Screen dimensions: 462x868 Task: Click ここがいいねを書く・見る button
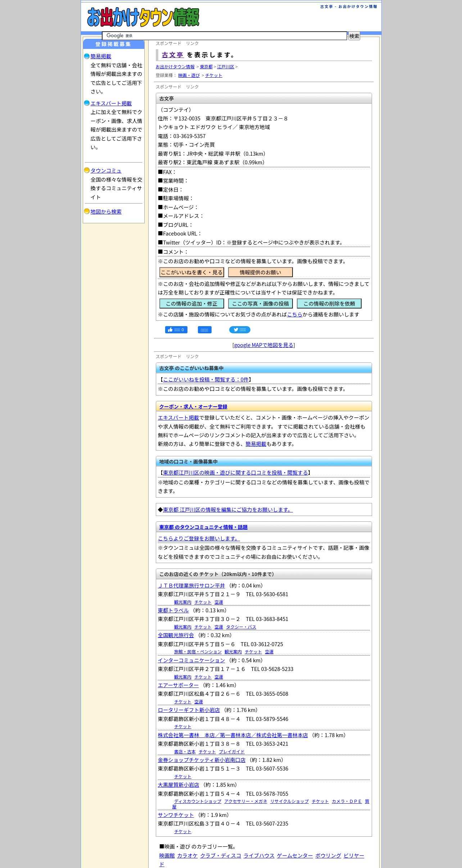click(x=192, y=272)
